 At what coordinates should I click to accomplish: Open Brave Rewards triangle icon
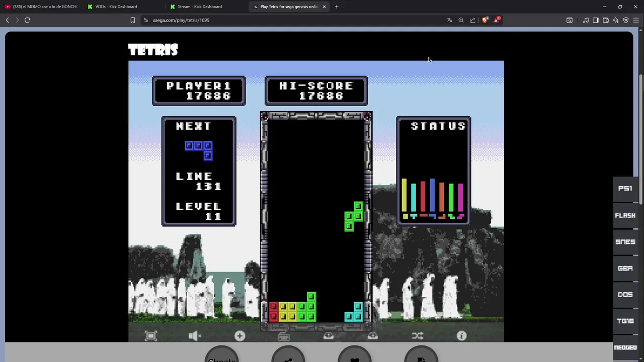point(497,20)
